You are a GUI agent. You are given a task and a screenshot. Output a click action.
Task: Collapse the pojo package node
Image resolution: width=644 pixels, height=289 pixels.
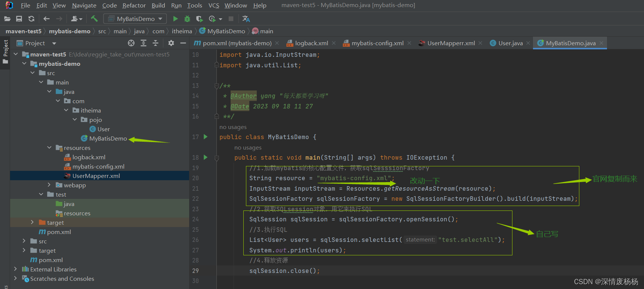tap(75, 120)
